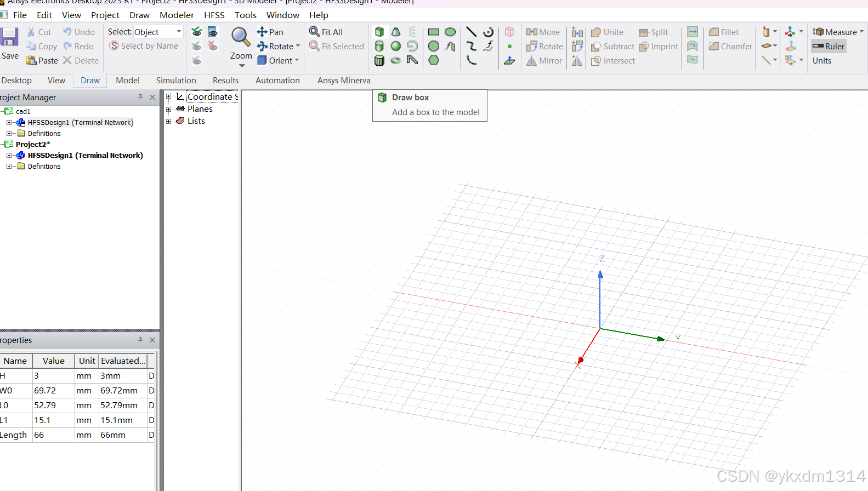The width and height of the screenshot is (868, 491).
Task: Expand the Lists tree node
Action: point(169,121)
